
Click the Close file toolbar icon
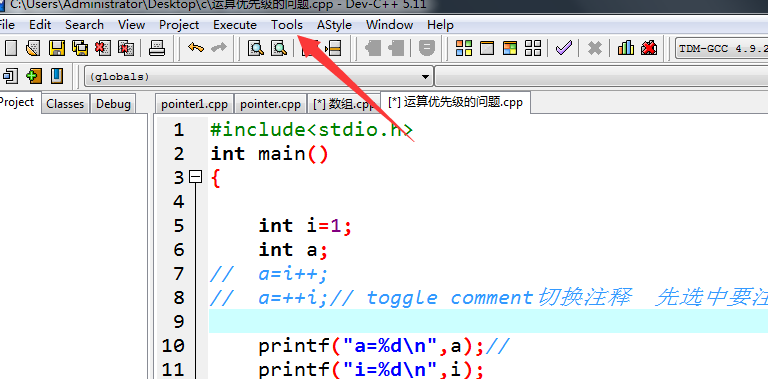pos(102,48)
